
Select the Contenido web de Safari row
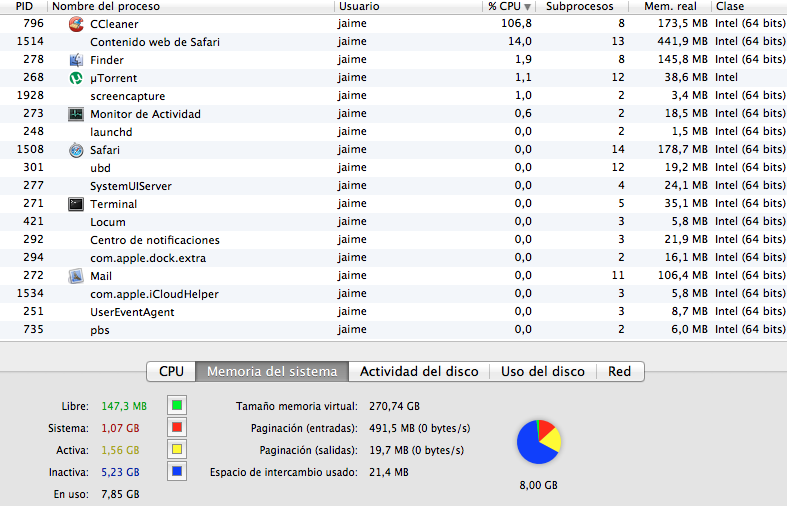[x=394, y=42]
